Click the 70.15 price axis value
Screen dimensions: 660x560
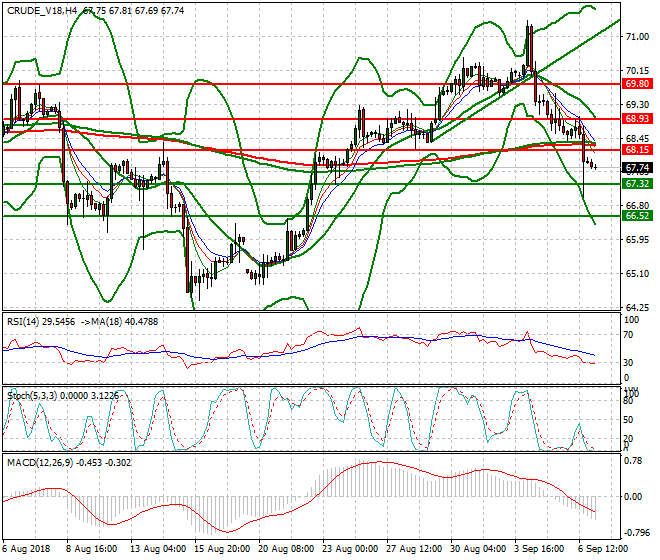coord(637,71)
